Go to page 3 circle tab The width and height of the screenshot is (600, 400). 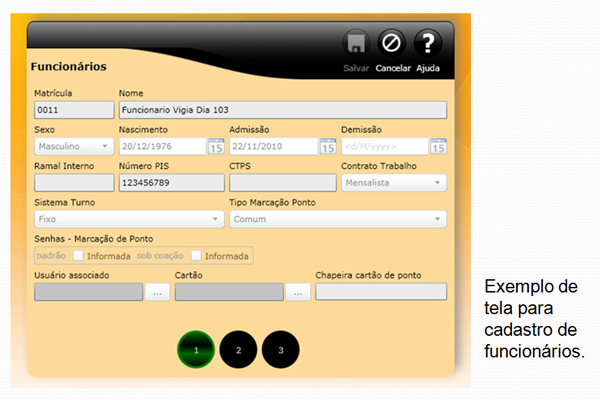[x=281, y=351]
